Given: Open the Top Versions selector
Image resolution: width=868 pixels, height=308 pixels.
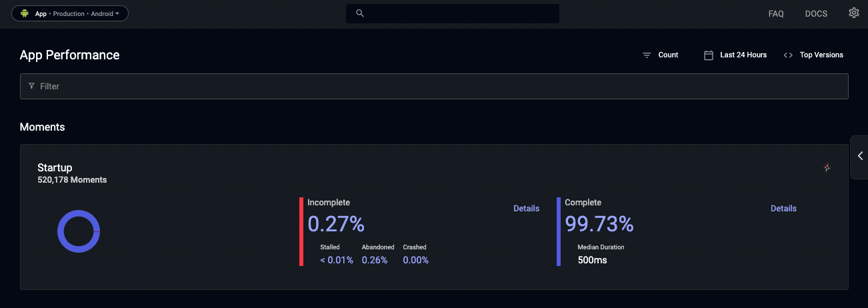Looking at the screenshot, I should (821, 55).
